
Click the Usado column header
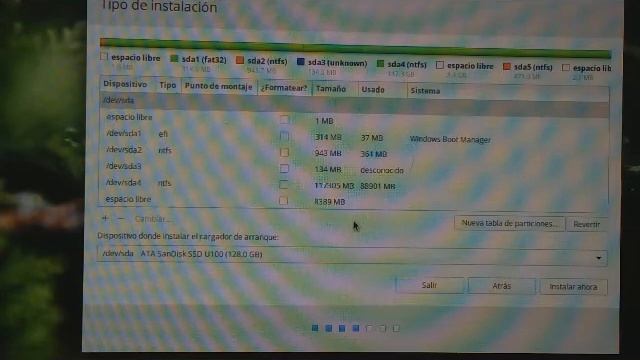tap(373, 89)
